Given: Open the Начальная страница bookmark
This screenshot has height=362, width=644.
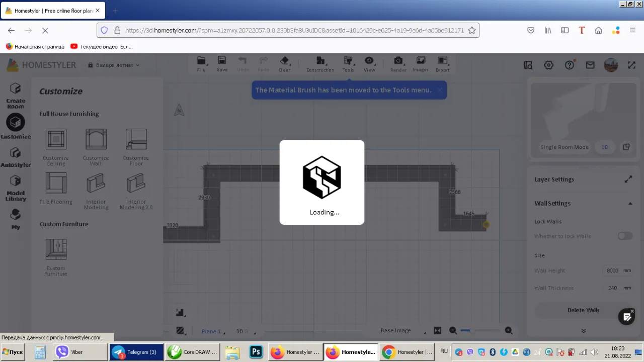Looking at the screenshot, I should [35, 46].
